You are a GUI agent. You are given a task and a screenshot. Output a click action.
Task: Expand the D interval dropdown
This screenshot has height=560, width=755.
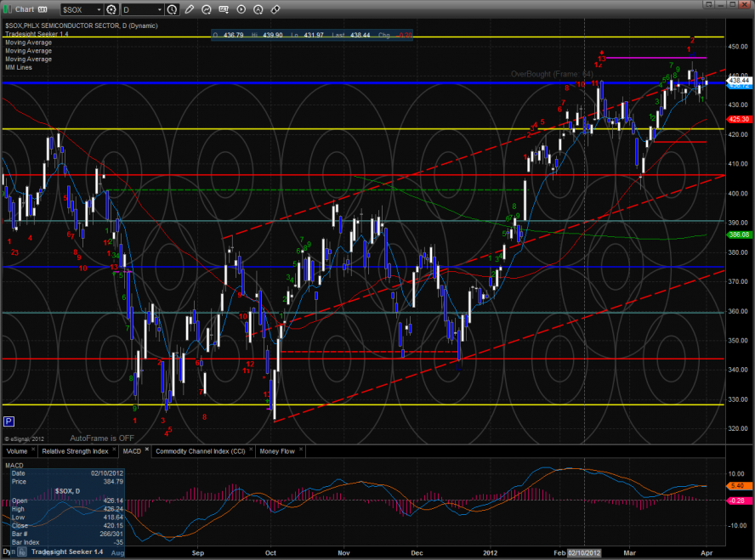point(142,10)
